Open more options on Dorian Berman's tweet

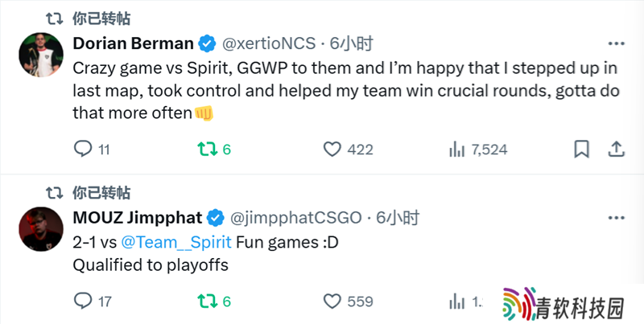616,43
